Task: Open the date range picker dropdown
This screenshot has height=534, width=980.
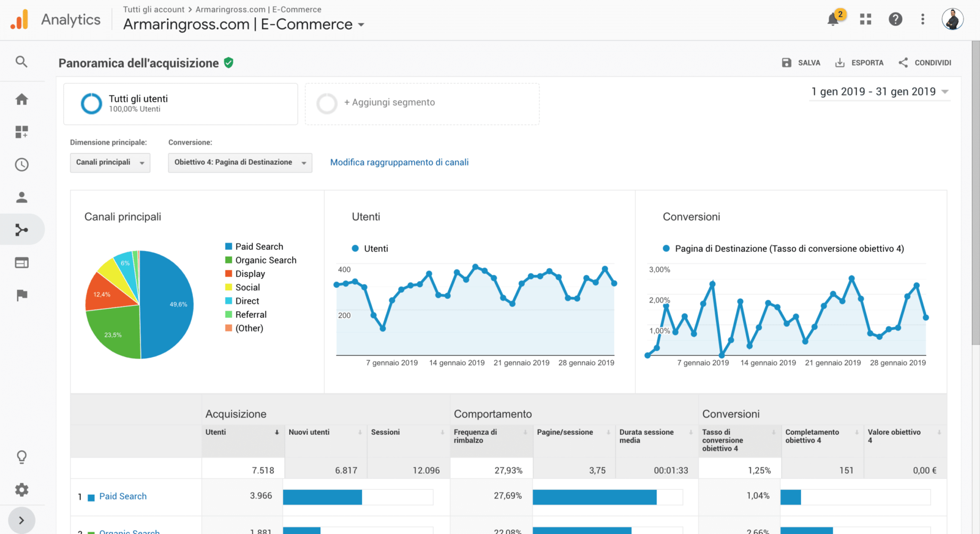Action: tap(880, 92)
